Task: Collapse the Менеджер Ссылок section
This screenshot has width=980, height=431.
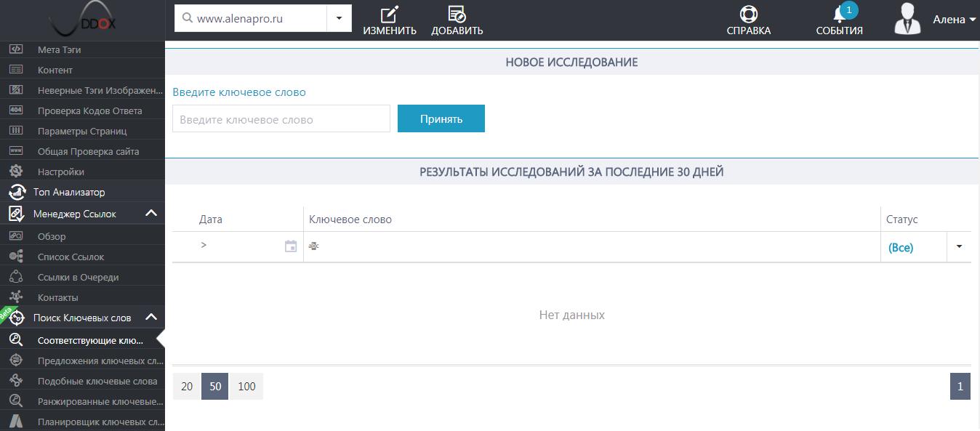Action: [x=151, y=214]
